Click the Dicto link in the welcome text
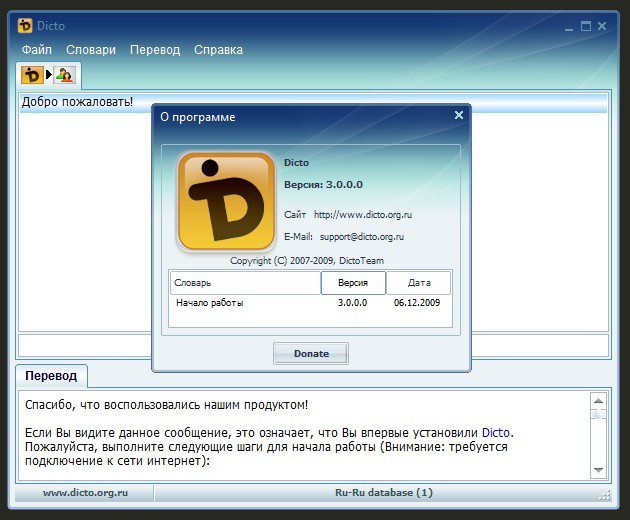This screenshot has width=630, height=520. click(496, 433)
